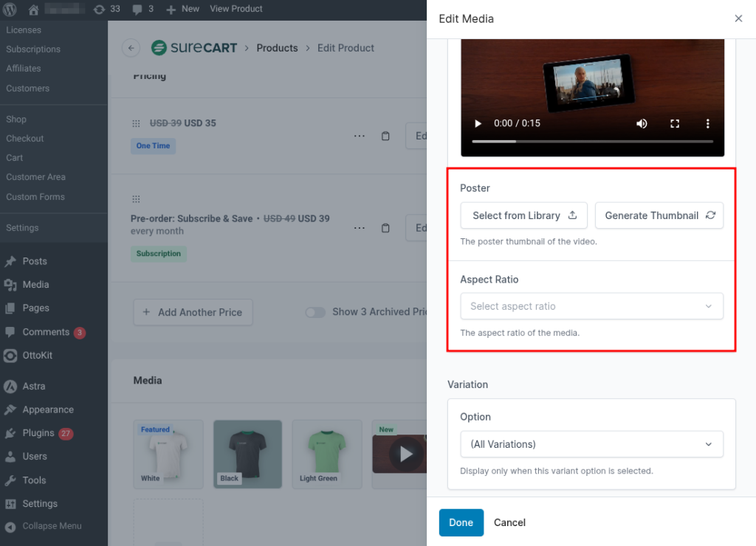
Task: Open the updates icon showing 33
Action: pos(106,9)
